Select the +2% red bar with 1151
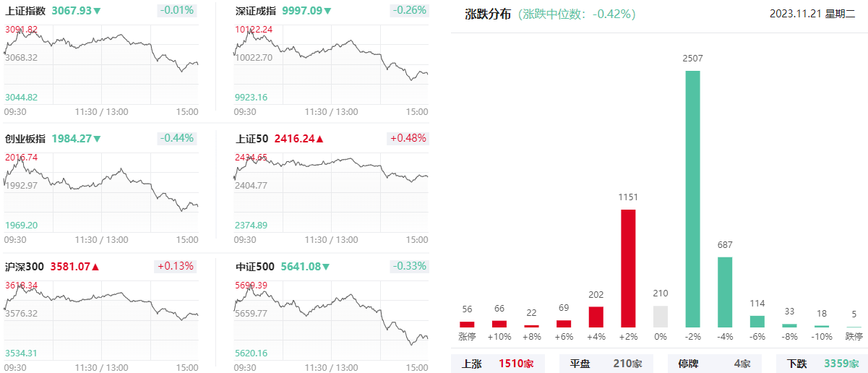Screen dimensions: 868x373 [628, 268]
